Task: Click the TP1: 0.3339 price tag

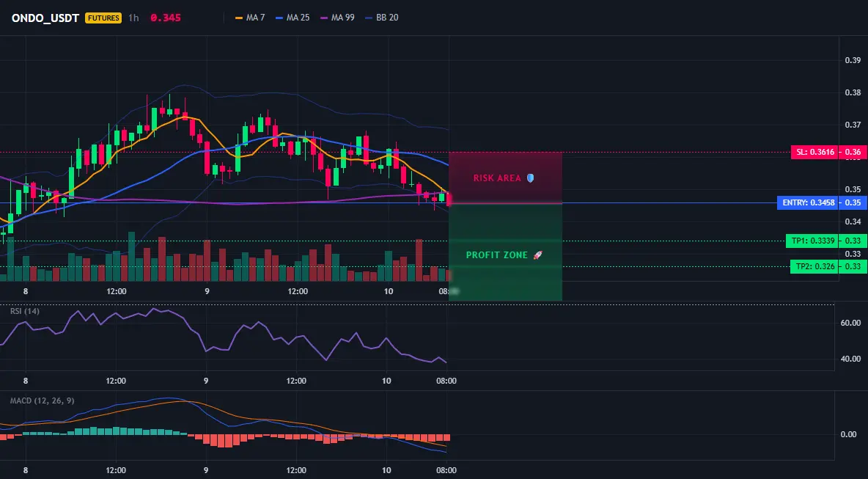Action: 812,241
